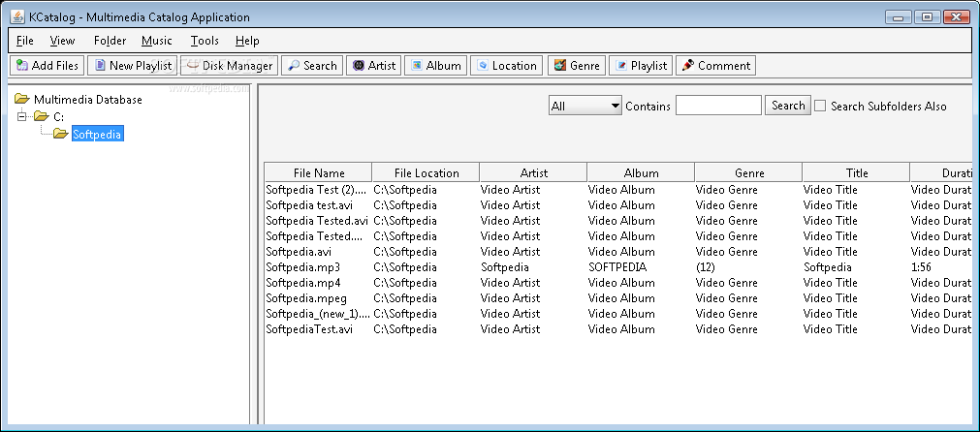The image size is (980, 432).
Task: Click the Java icon in title bar
Action: click(x=17, y=16)
